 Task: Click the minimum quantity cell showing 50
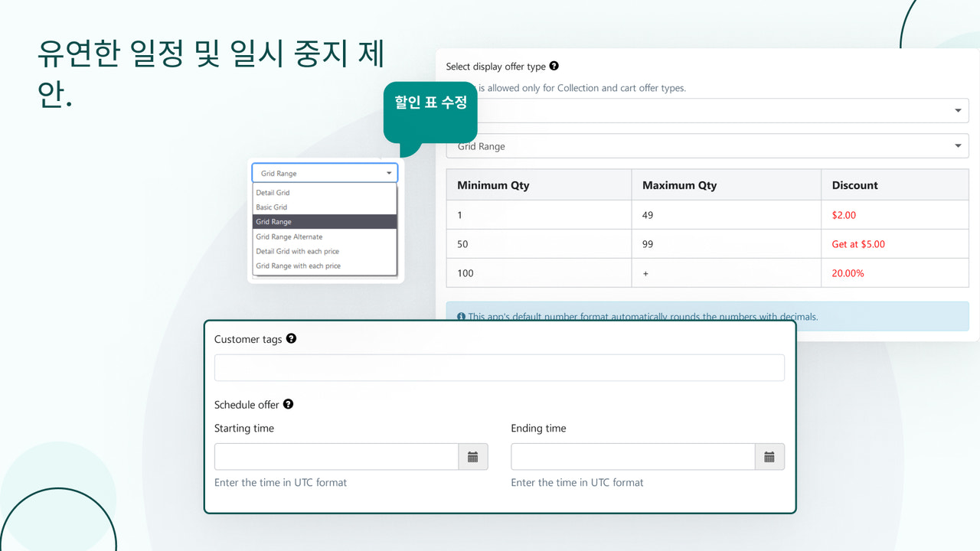pos(539,244)
